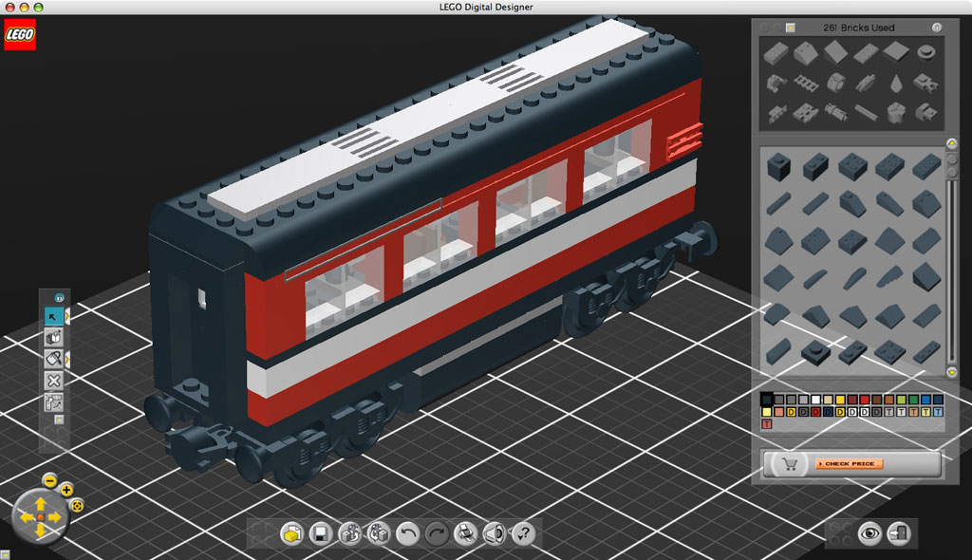The height and width of the screenshot is (560, 972).
Task: Click the CHECK PRICE button
Action: point(849,464)
